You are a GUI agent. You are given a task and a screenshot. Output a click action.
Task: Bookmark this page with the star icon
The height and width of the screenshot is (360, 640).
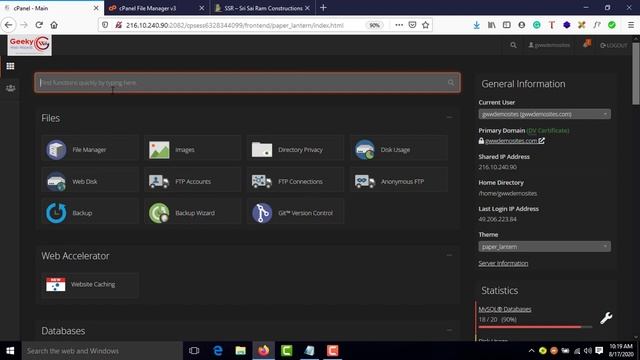[426, 25]
